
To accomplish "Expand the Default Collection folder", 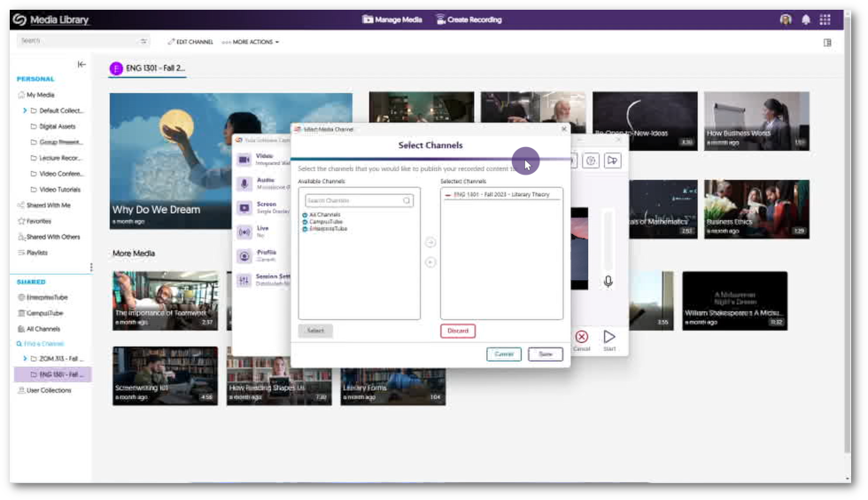I will [x=25, y=110].
